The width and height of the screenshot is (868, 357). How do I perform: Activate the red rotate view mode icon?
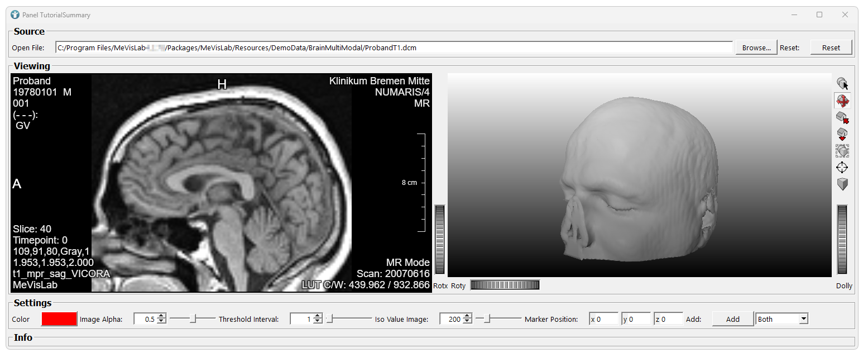click(x=842, y=101)
